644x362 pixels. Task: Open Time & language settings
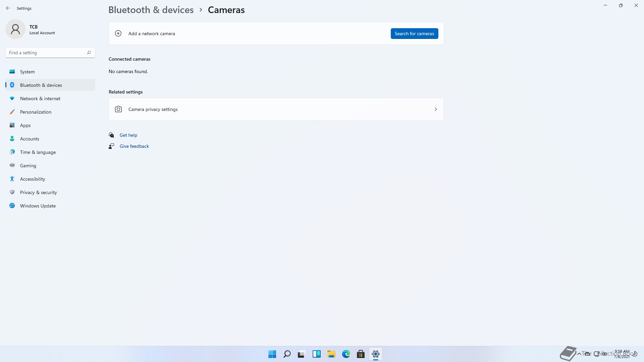point(50,152)
